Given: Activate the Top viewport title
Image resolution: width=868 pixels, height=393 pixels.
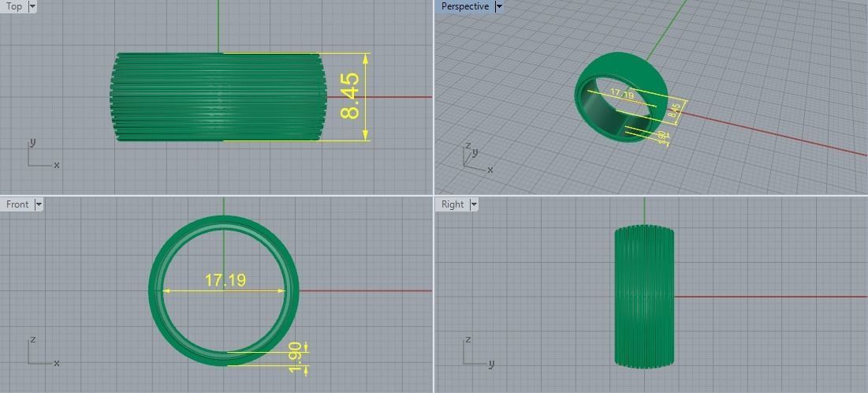Looking at the screenshot, I should pos(14,6).
